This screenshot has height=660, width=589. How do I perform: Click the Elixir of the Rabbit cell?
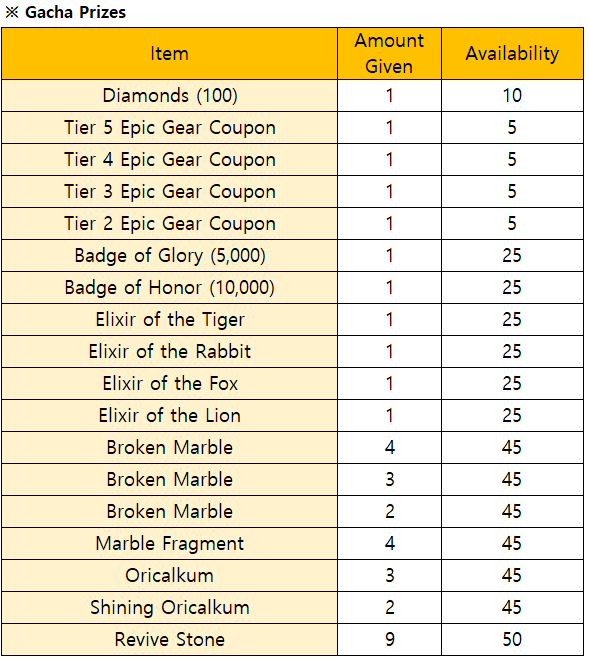(170, 351)
